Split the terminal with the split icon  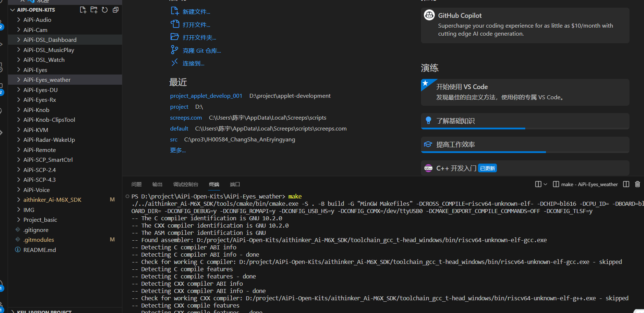point(626,184)
